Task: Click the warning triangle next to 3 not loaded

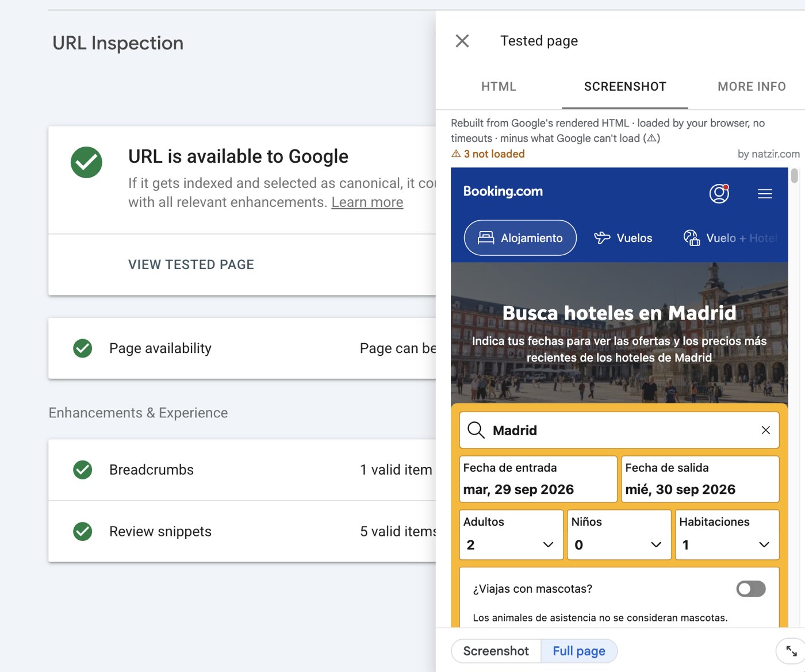Action: pos(456,153)
